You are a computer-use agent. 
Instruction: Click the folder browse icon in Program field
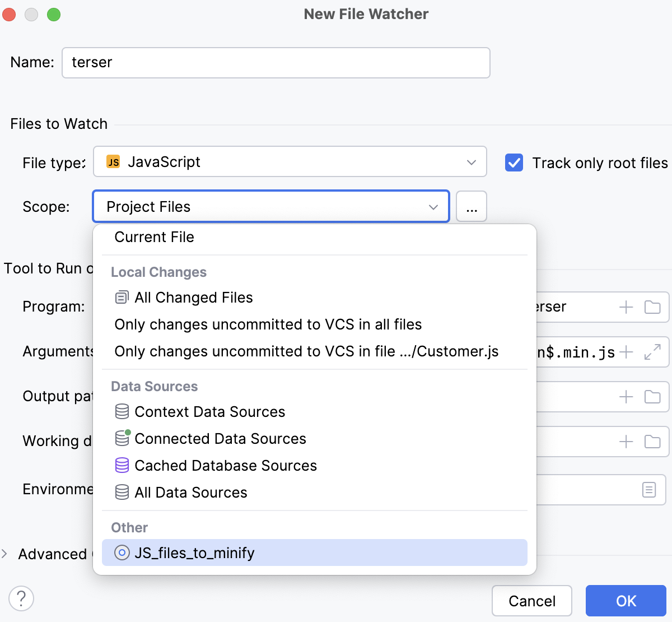point(652,307)
